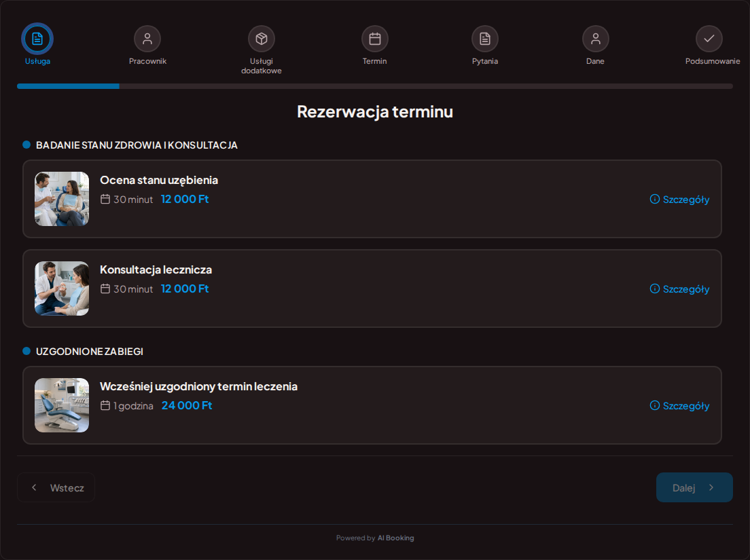
Task: Click info icon on Wcześniej uzgodniony termin
Action: pos(655,406)
